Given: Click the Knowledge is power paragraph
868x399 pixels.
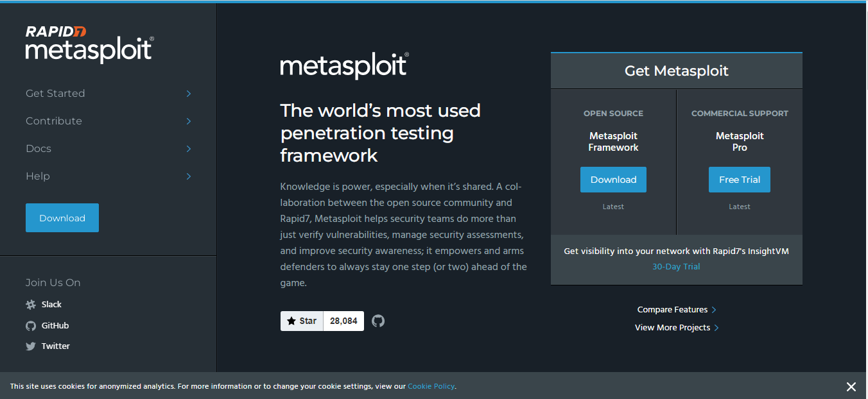Looking at the screenshot, I should [404, 235].
